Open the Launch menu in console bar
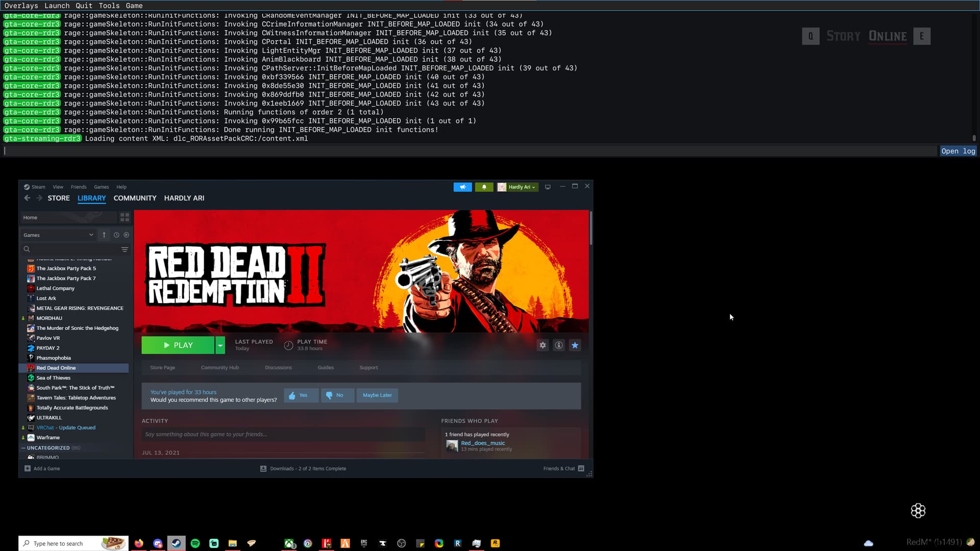The image size is (980, 551). (x=57, y=6)
